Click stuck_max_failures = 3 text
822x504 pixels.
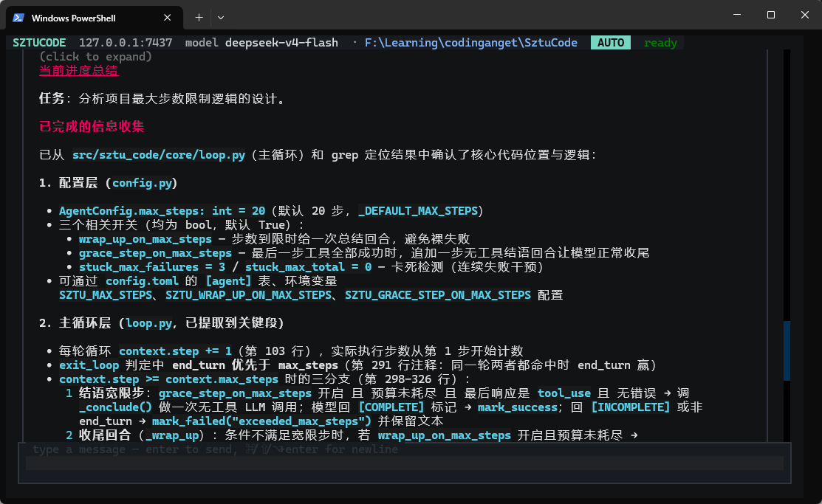pos(152,267)
